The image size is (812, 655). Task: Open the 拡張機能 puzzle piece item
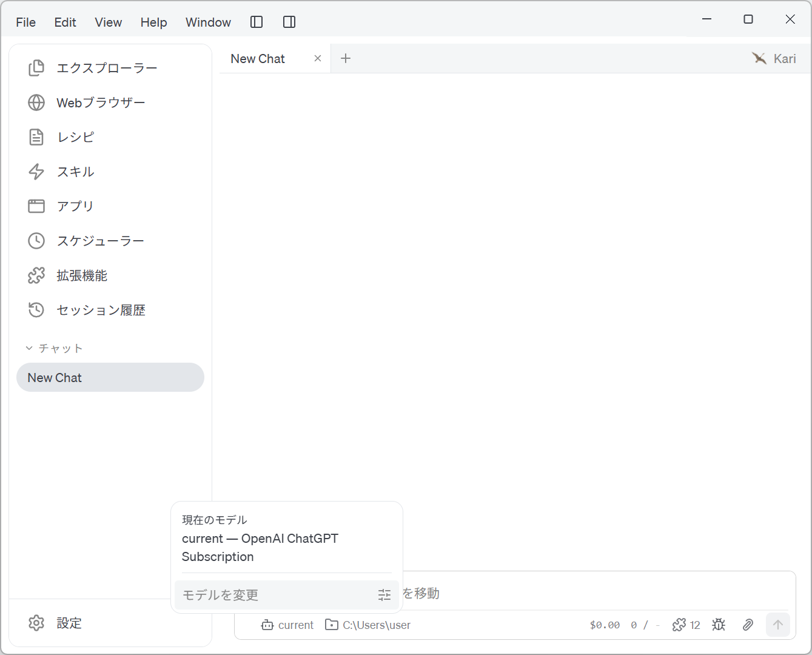coord(110,275)
